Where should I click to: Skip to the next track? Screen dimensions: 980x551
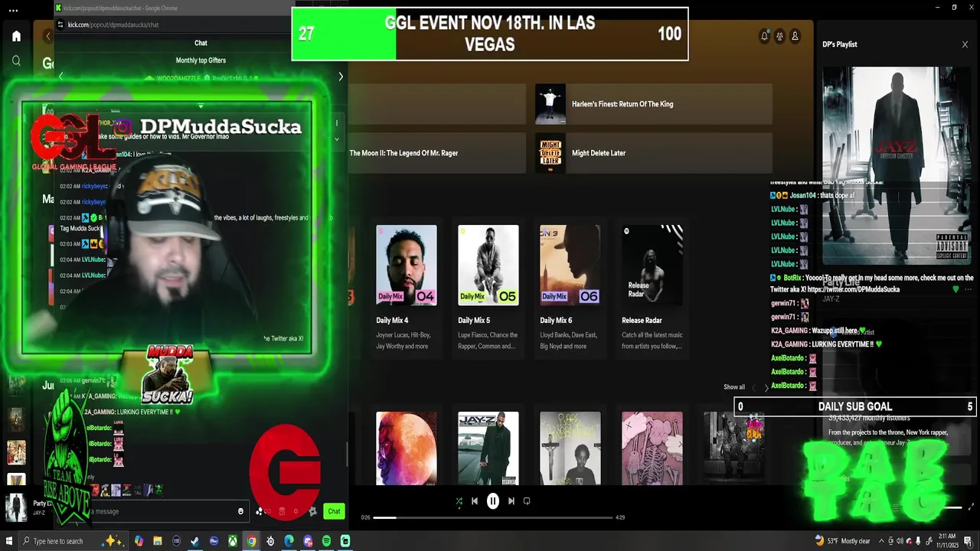[511, 501]
